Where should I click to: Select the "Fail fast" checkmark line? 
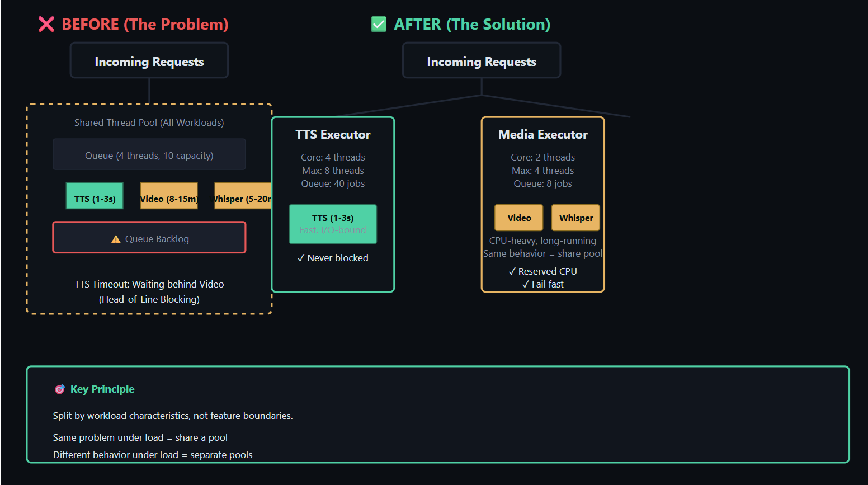coord(543,284)
